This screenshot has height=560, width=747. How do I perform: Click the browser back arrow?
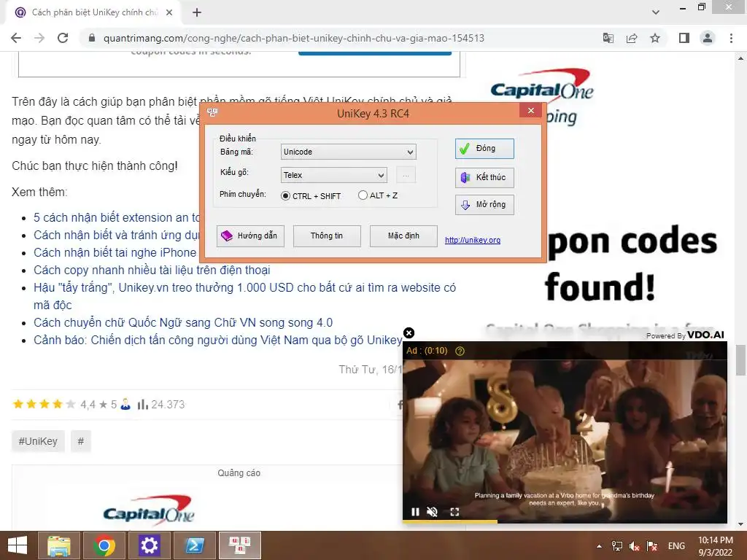tap(16, 38)
